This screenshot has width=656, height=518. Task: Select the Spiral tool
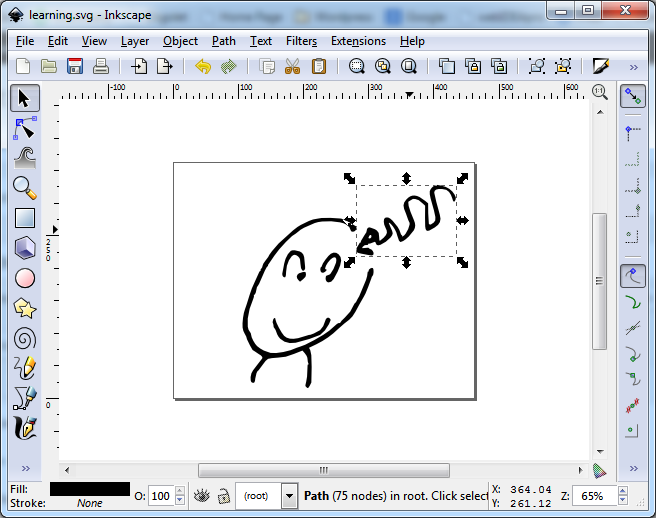click(x=25, y=338)
